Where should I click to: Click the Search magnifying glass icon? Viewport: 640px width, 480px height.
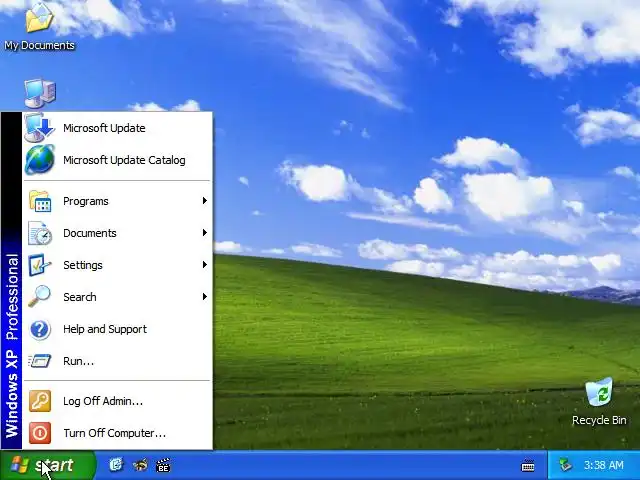click(40, 297)
